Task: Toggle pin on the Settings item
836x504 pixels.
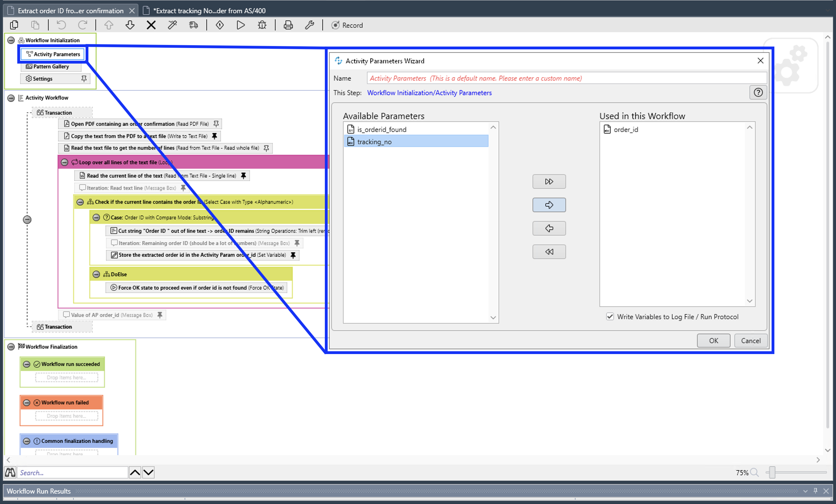Action: 84,79
